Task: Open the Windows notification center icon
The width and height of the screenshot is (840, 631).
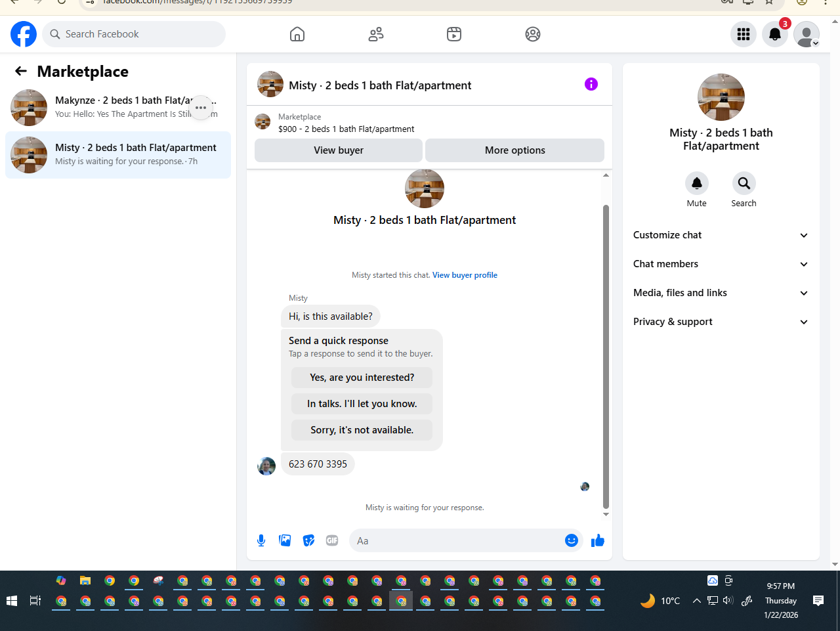Action: coord(818,601)
